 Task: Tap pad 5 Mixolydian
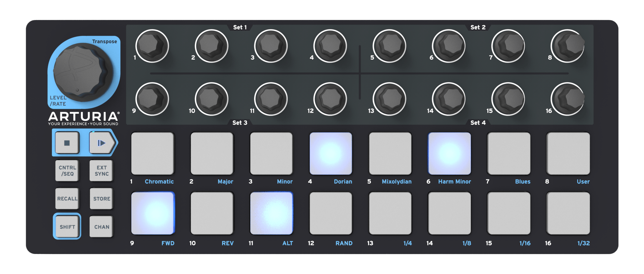(390, 153)
